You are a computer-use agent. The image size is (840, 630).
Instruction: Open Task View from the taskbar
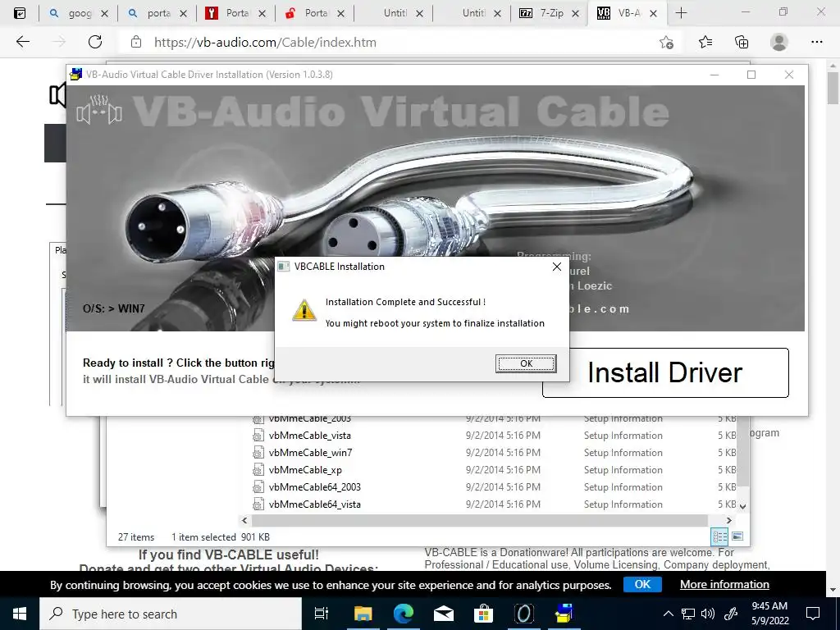pyautogui.click(x=322, y=614)
